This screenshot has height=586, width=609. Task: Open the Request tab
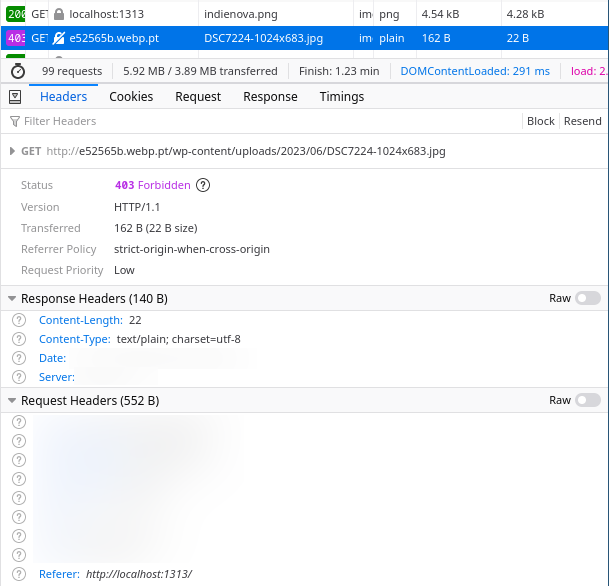[x=198, y=97]
